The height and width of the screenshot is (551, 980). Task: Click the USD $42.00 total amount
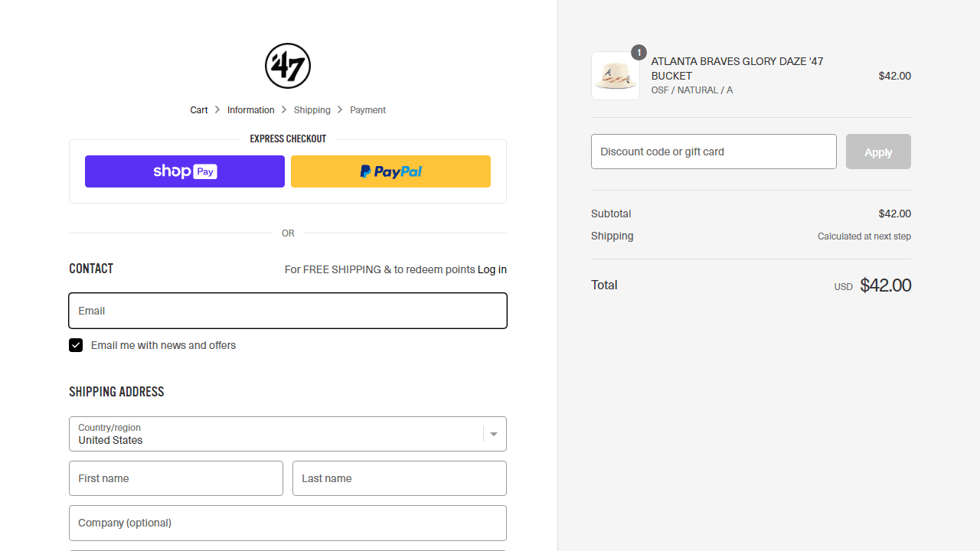pyautogui.click(x=873, y=285)
